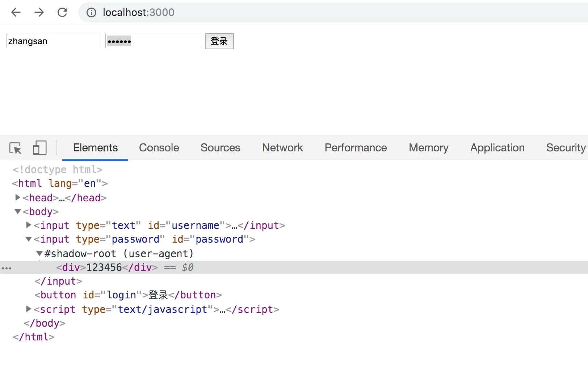588x373 pixels.
Task: Select the closing </body> tag line
Action: pyautogui.click(x=45, y=323)
